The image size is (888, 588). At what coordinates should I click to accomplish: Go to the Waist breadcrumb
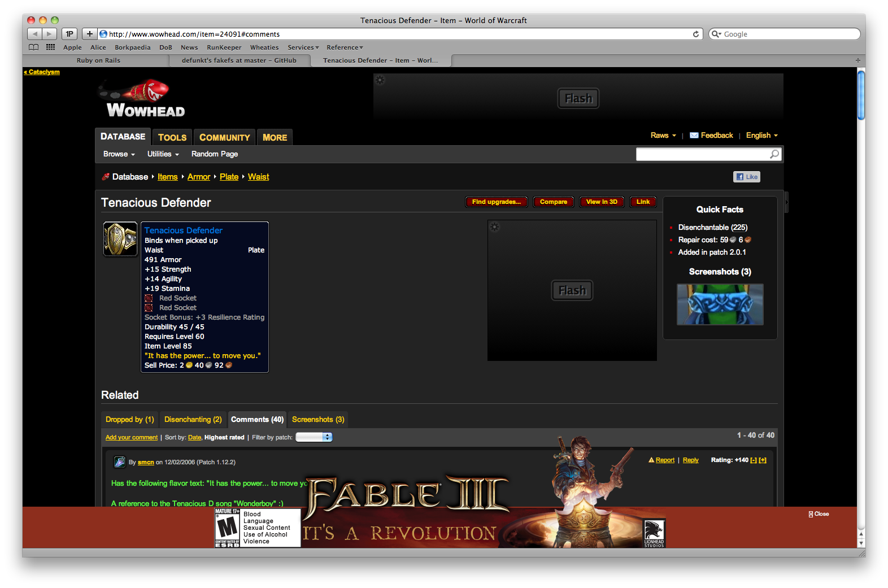point(259,177)
